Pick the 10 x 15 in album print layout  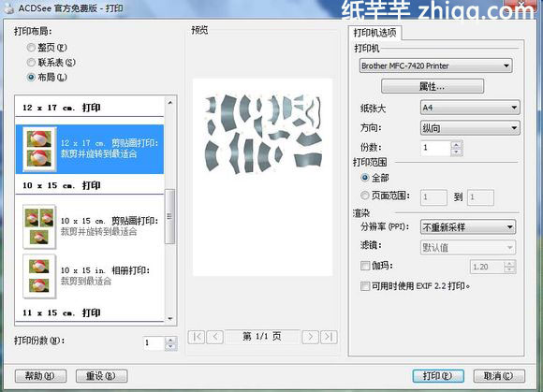(39, 276)
